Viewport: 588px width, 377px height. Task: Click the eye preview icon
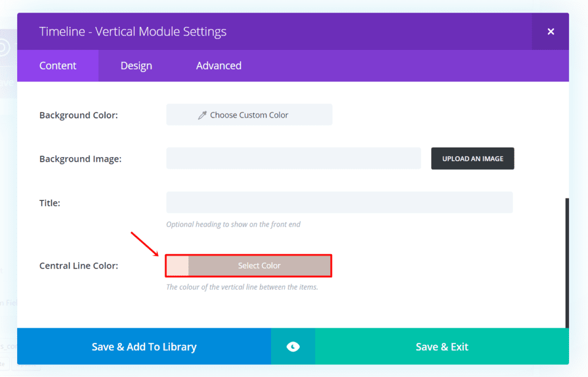click(x=293, y=347)
